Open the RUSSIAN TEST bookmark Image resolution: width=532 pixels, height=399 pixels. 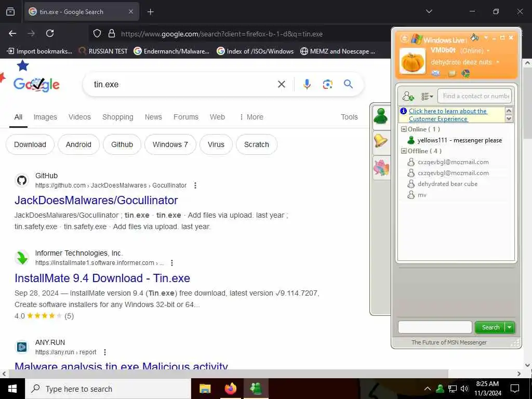[103, 51]
